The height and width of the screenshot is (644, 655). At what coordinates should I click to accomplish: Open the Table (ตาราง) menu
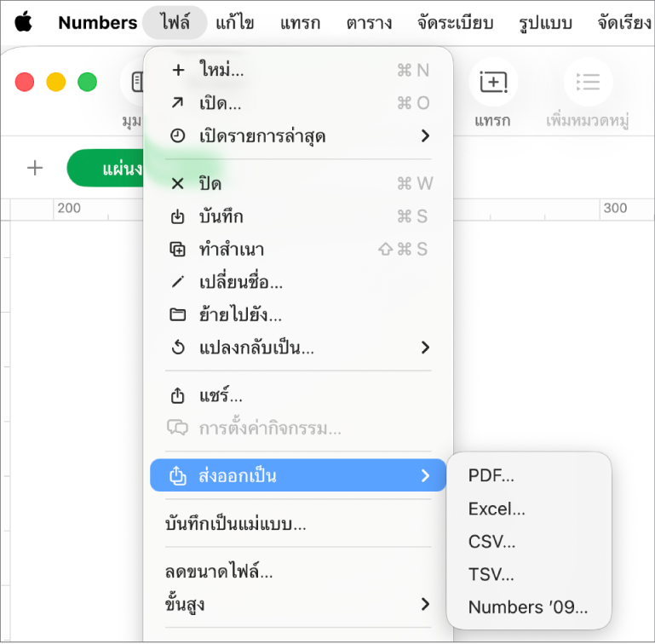pyautogui.click(x=369, y=22)
